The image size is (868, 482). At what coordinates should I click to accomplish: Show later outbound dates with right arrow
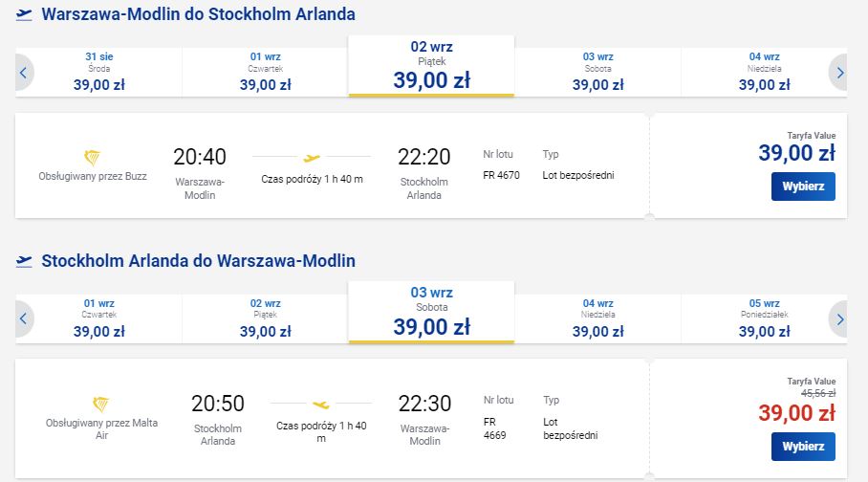[838, 72]
